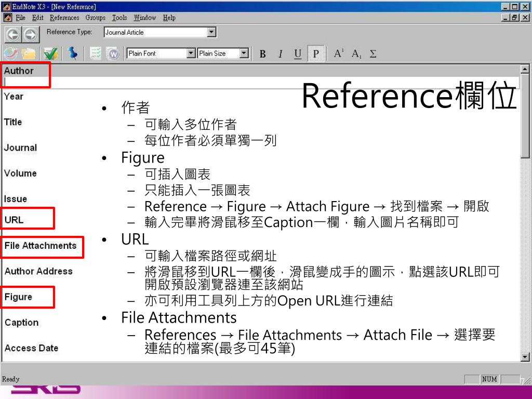Open the Tools menu
The image size is (532, 399).
(x=119, y=18)
